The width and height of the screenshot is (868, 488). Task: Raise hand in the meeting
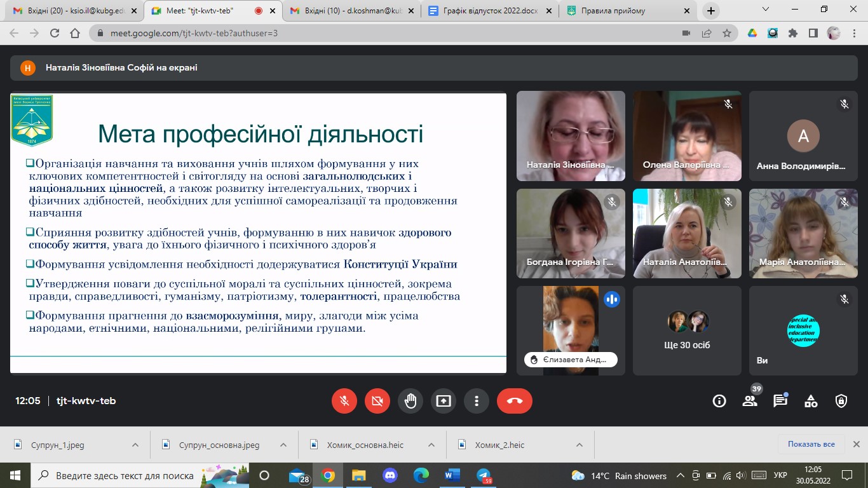coord(410,401)
